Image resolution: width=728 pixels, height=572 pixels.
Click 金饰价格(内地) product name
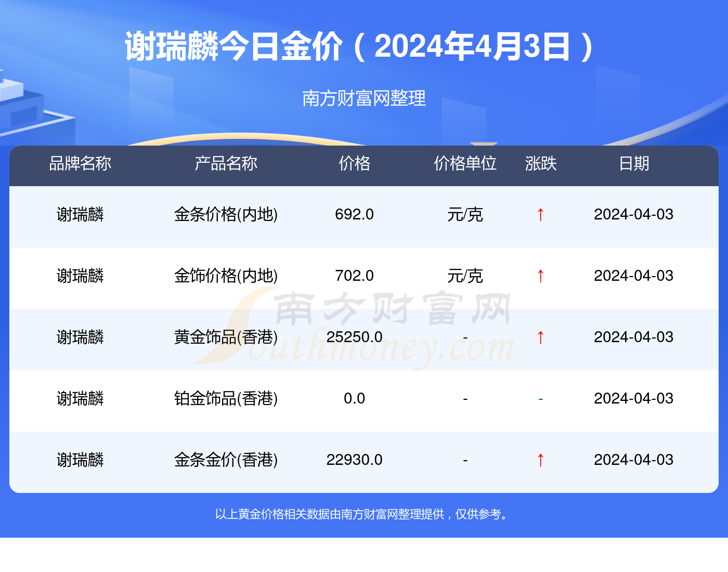click(226, 276)
